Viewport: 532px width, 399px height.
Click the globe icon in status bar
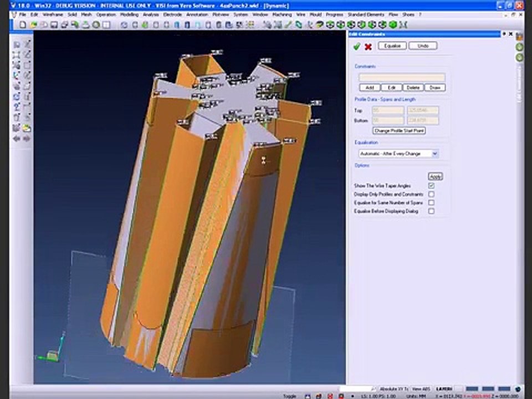tap(518, 389)
